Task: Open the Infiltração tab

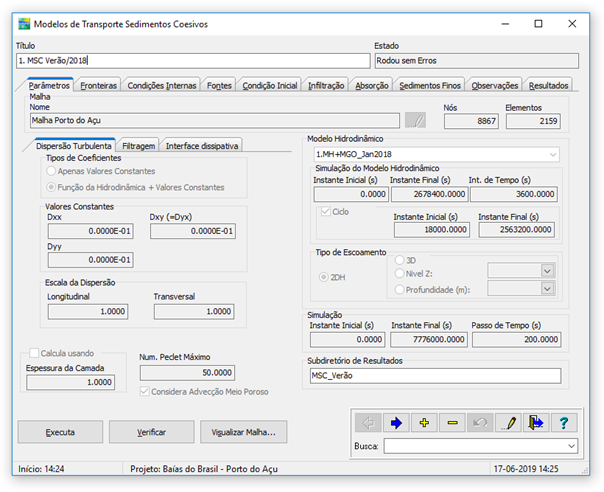Action: (326, 85)
